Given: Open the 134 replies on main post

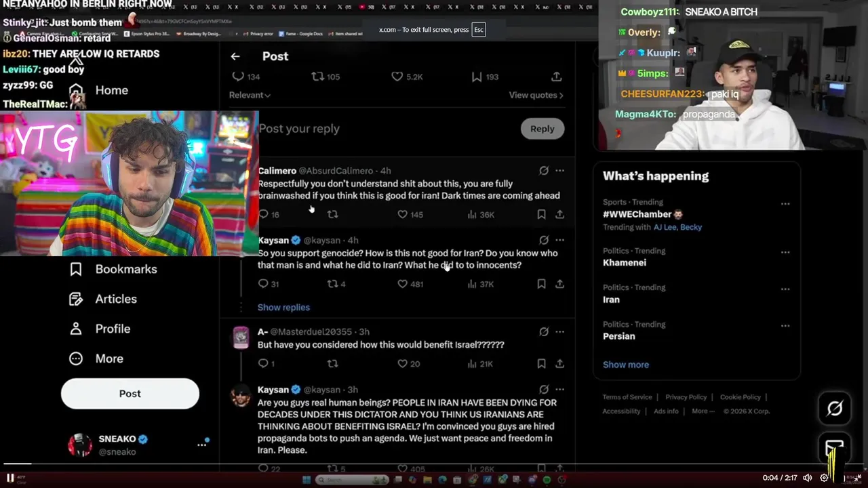Looking at the screenshot, I should (x=245, y=77).
